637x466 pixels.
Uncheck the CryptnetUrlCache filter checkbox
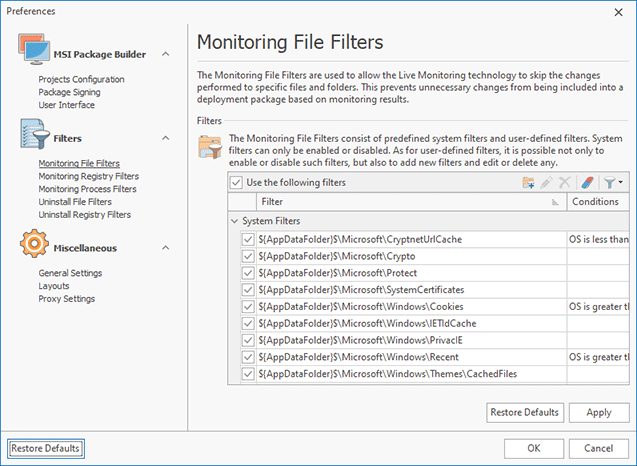tap(248, 240)
